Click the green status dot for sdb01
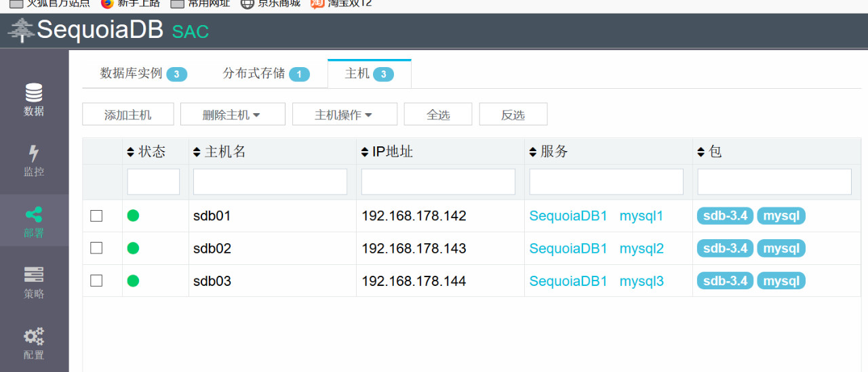Image resolution: width=868 pixels, height=372 pixels. [x=133, y=215]
